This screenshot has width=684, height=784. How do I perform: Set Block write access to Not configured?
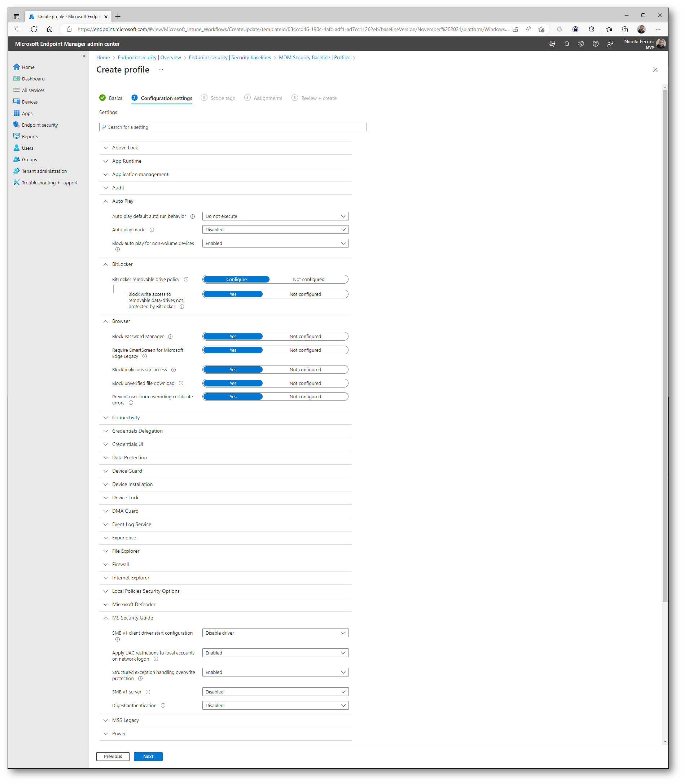[305, 294]
